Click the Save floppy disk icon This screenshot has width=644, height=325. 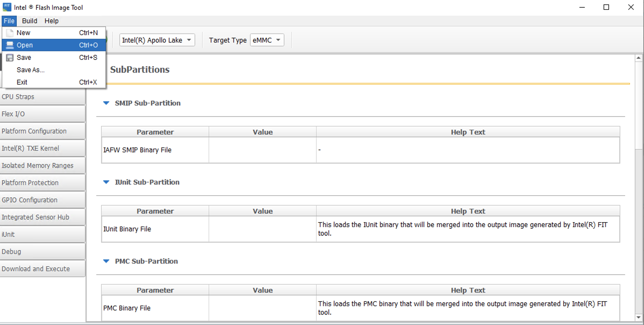coord(10,58)
